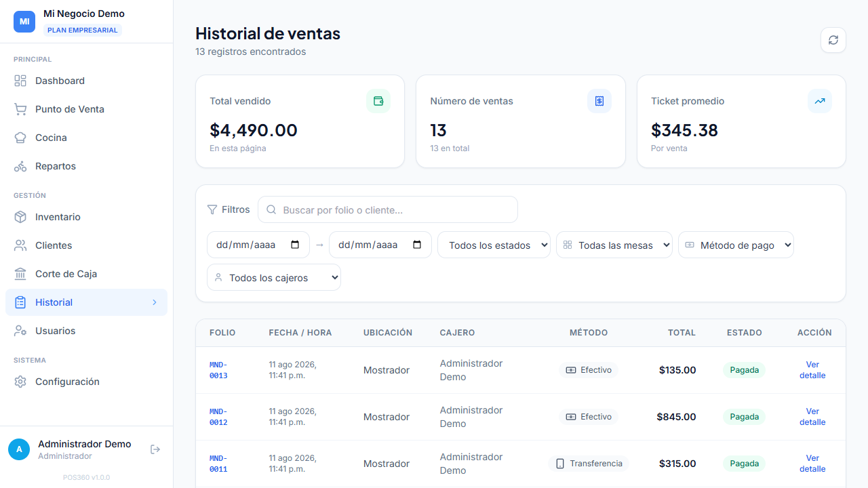Open the calendar picker of the start date
The width and height of the screenshot is (868, 488).
(x=295, y=245)
